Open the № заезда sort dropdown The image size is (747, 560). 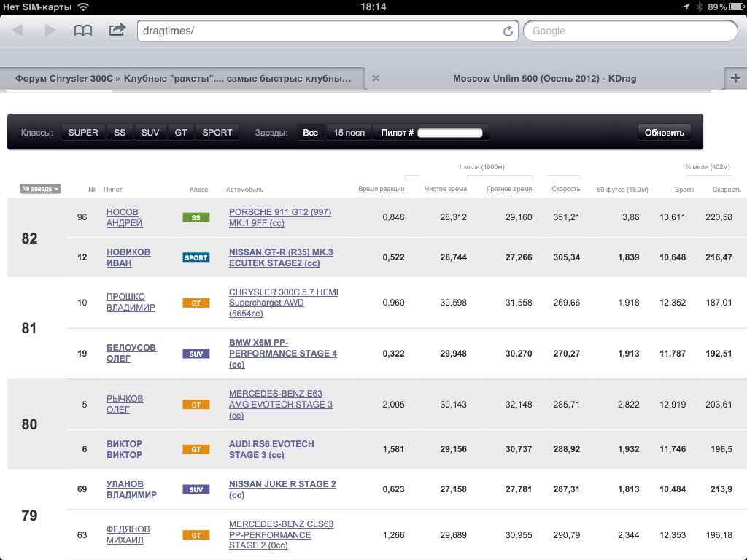[40, 189]
